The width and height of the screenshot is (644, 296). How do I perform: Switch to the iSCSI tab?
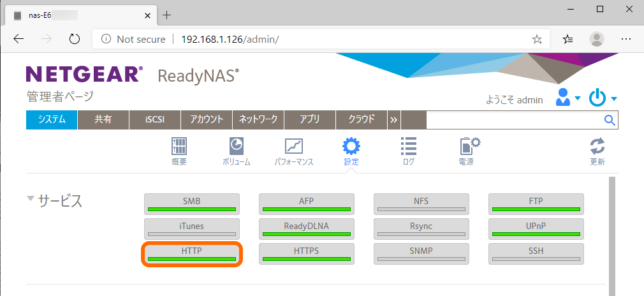tap(155, 120)
